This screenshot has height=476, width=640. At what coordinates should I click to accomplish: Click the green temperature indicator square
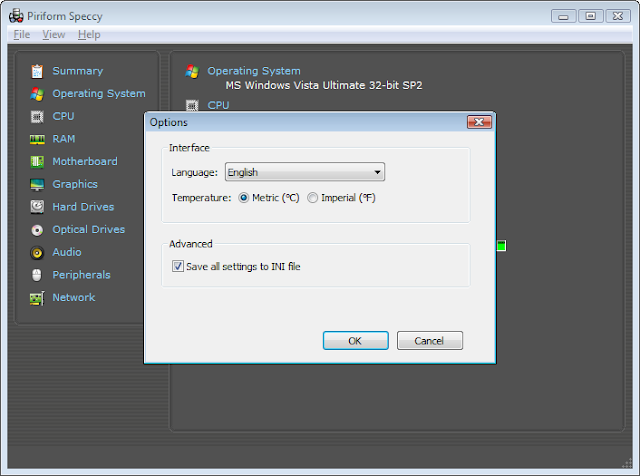501,246
